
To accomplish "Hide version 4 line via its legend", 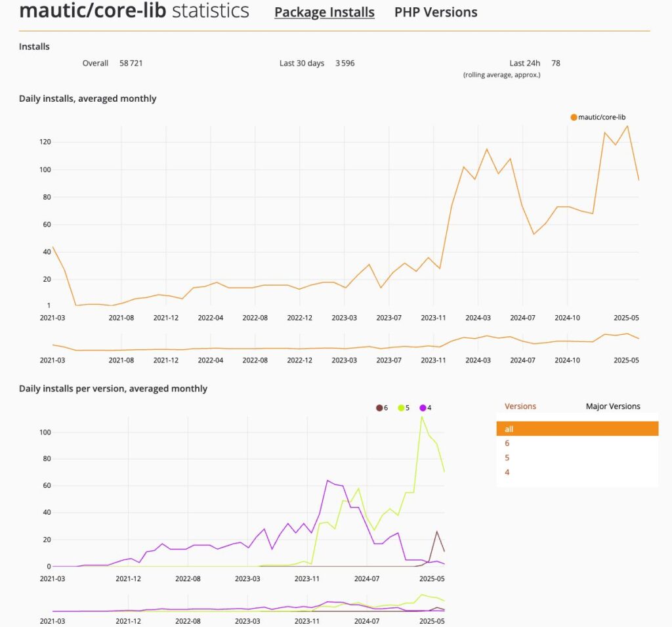I will pyautogui.click(x=421, y=408).
